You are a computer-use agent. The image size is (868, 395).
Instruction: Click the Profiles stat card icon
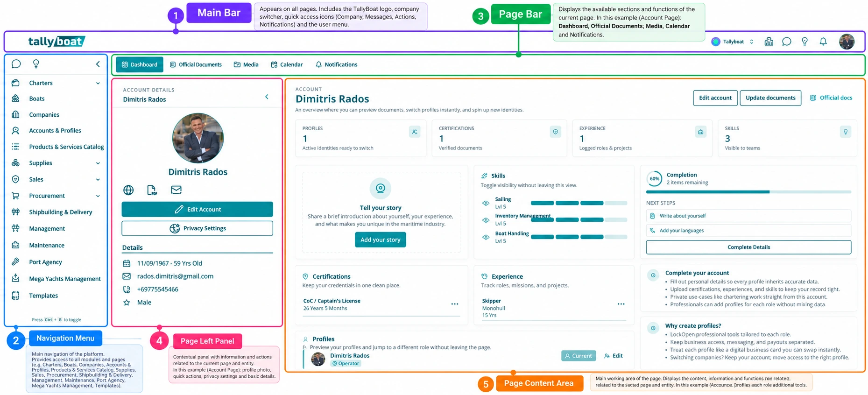click(x=414, y=132)
